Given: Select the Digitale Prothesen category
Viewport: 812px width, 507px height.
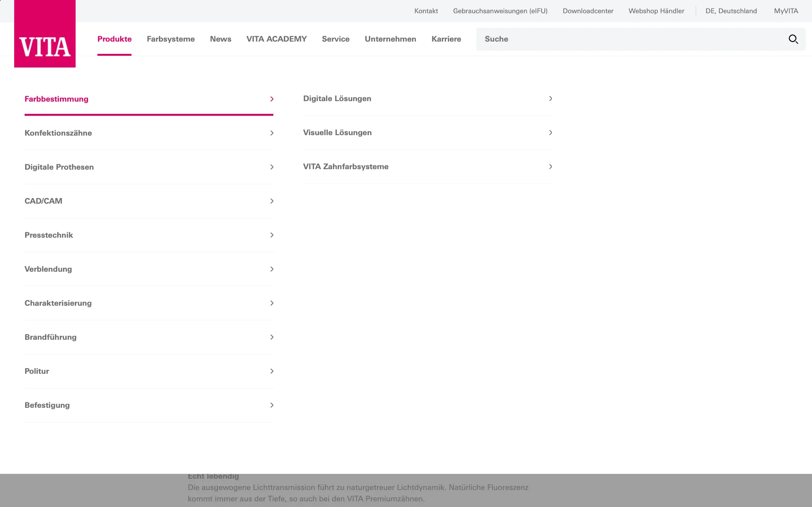Looking at the screenshot, I should pyautogui.click(x=149, y=167).
